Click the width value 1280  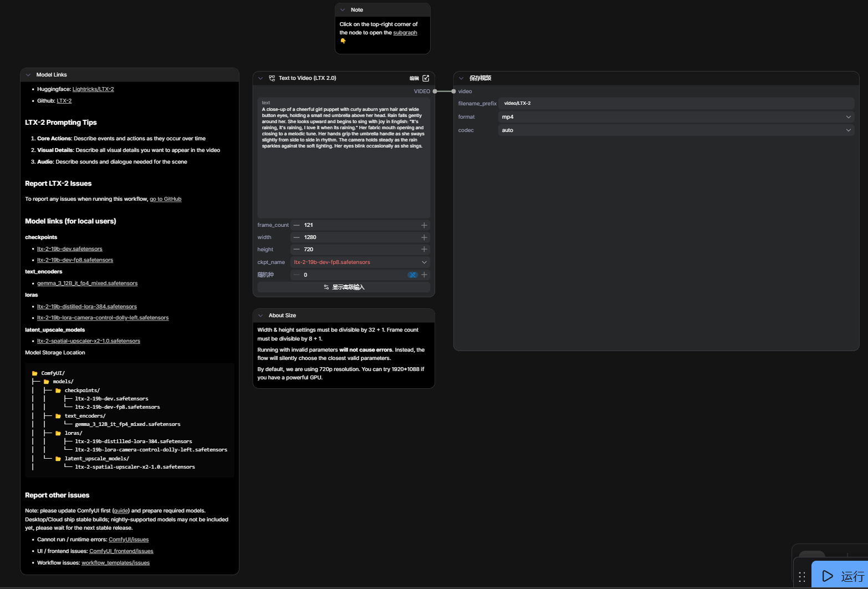click(310, 237)
